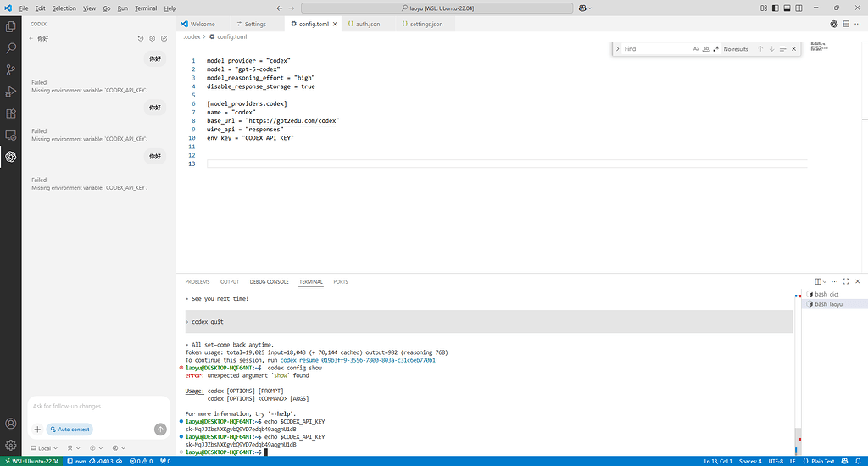The height and width of the screenshot is (466, 868).
Task: Open editor More Actions ellipsis
Action: (858, 24)
